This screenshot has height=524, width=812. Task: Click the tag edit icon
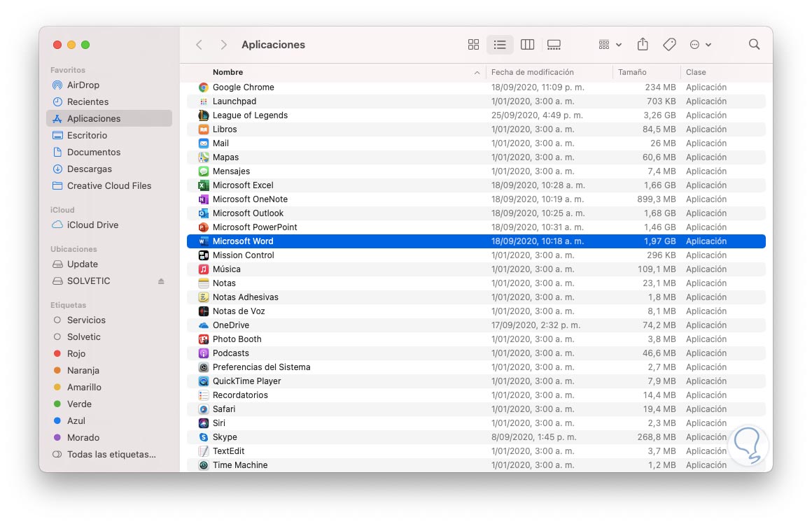[669, 45]
